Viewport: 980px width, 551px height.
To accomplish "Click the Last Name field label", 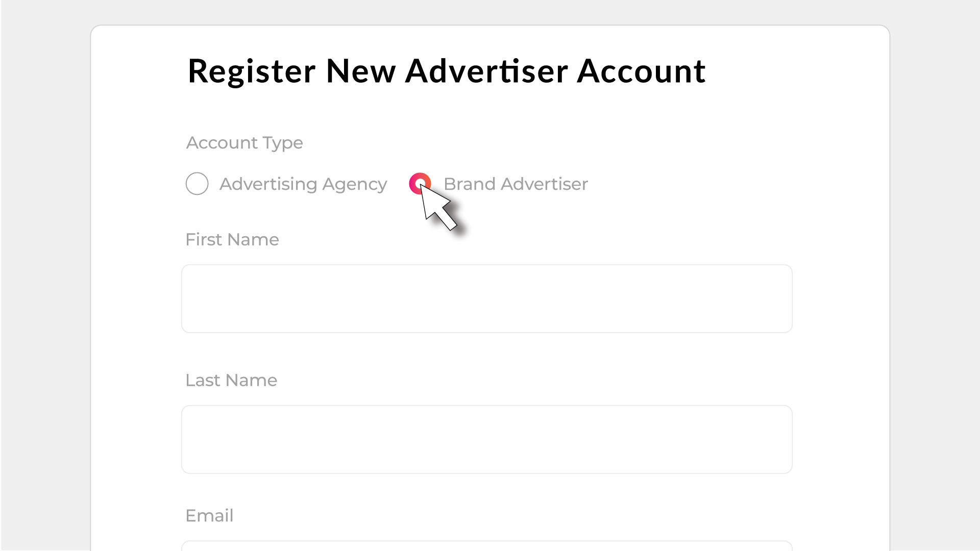I will [x=231, y=381].
